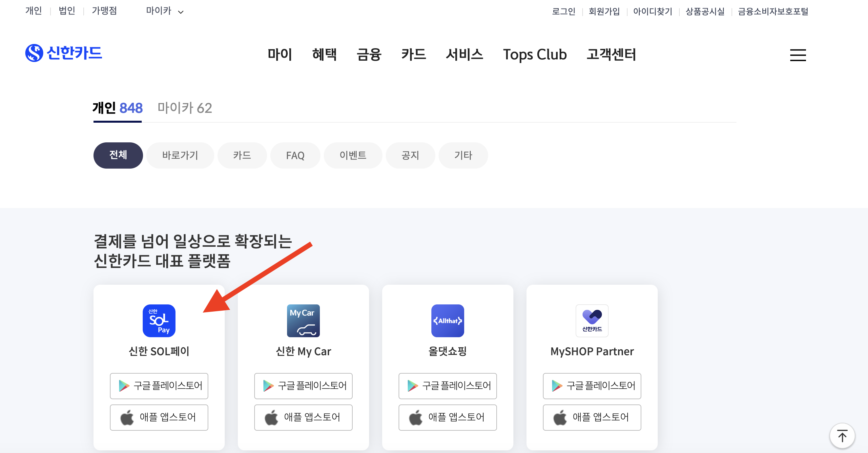Select the 전체 filter chip
This screenshot has width=868, height=453.
pos(118,155)
